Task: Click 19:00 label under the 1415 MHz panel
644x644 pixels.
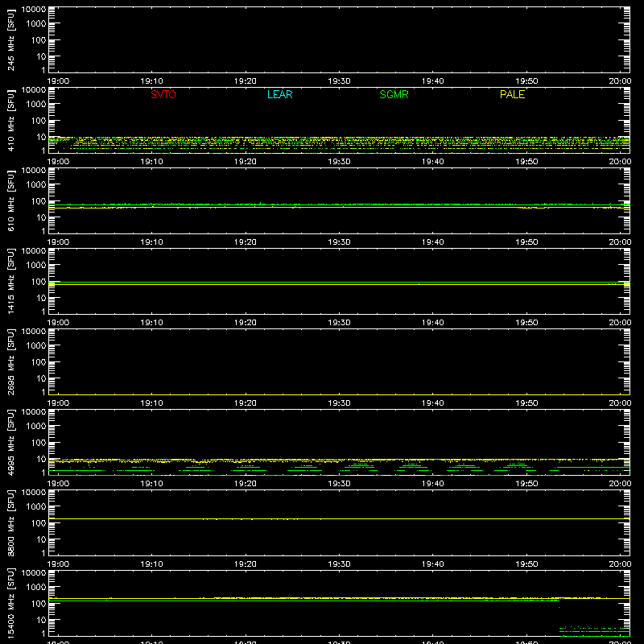Action: (58, 323)
